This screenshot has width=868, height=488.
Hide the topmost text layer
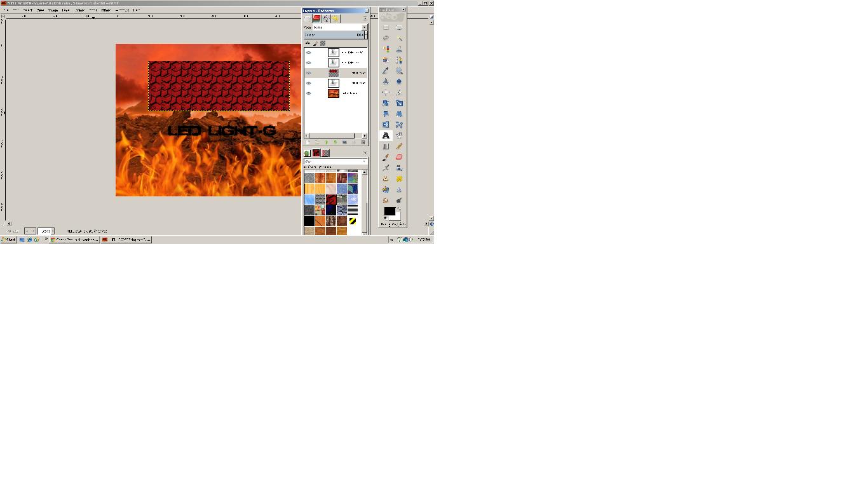tap(309, 53)
